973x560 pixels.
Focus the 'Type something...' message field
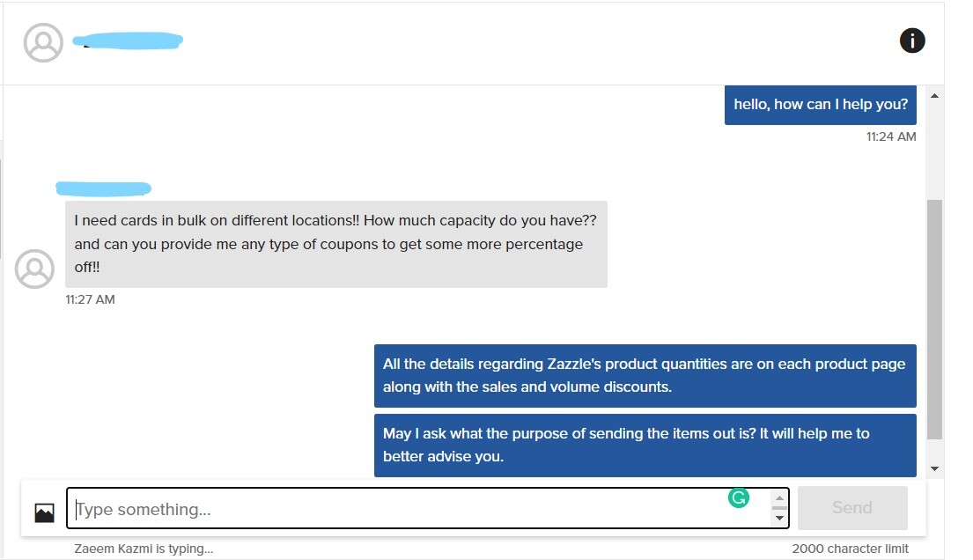click(x=428, y=508)
